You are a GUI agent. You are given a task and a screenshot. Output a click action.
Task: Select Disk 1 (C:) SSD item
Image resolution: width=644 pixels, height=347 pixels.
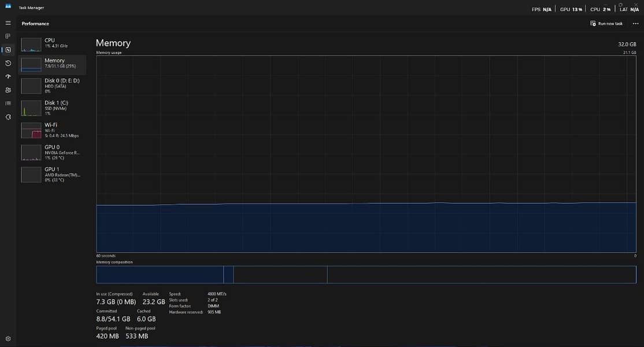pyautogui.click(x=52, y=108)
